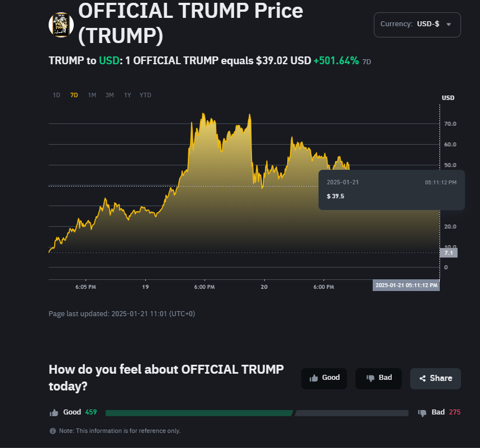Click the 7D badge next to the percentage
Image resolution: width=480 pixels, height=448 pixels.
[367, 61]
